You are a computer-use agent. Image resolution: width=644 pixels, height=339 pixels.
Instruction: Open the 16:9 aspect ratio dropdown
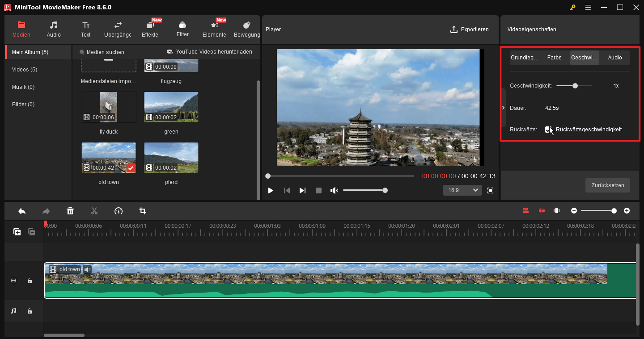click(x=462, y=190)
